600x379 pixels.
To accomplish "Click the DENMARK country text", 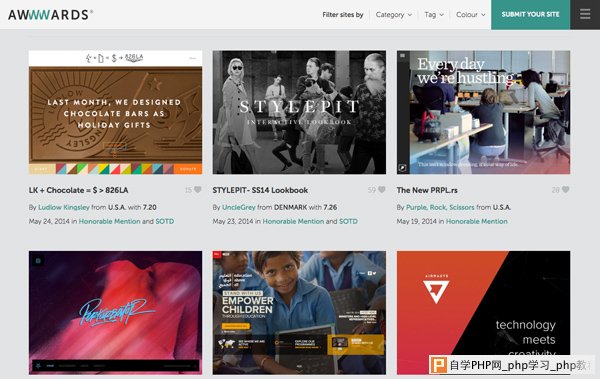I will (x=290, y=207).
